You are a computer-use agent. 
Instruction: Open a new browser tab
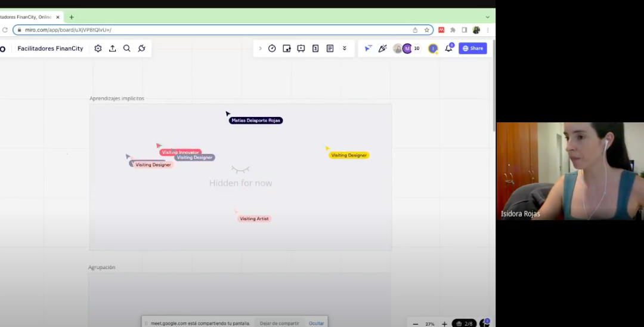(72, 17)
